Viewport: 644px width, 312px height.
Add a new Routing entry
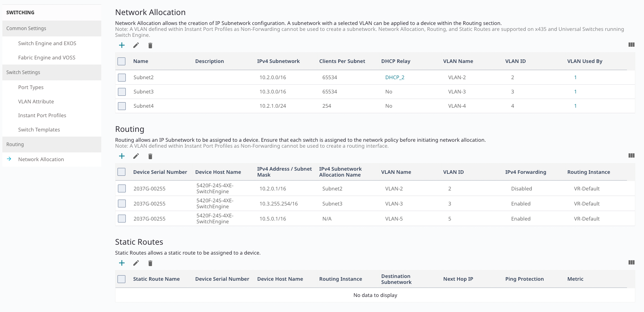coord(122,156)
